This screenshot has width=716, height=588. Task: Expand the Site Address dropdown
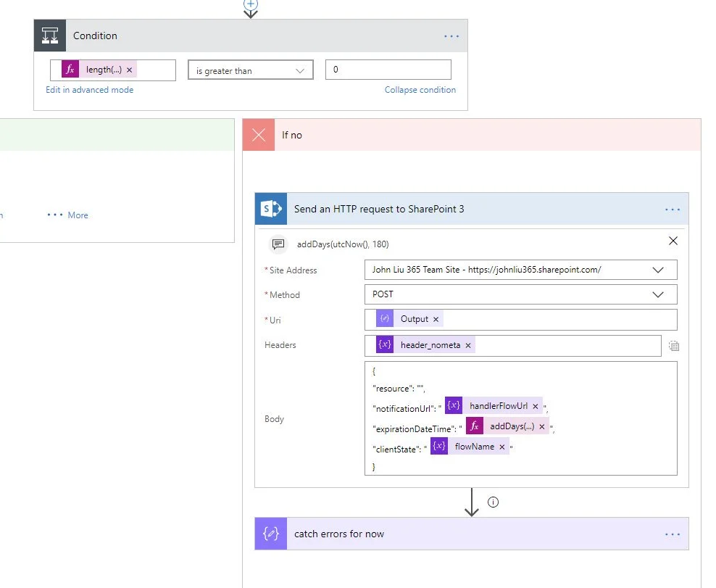(x=657, y=270)
